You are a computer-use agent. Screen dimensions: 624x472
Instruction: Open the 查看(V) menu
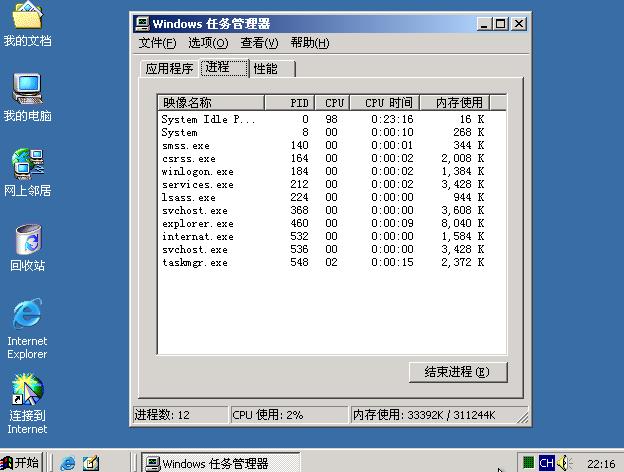click(259, 43)
